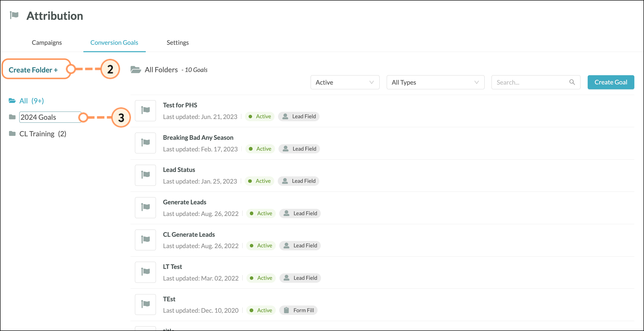Open the LT Test goal

[x=172, y=267]
